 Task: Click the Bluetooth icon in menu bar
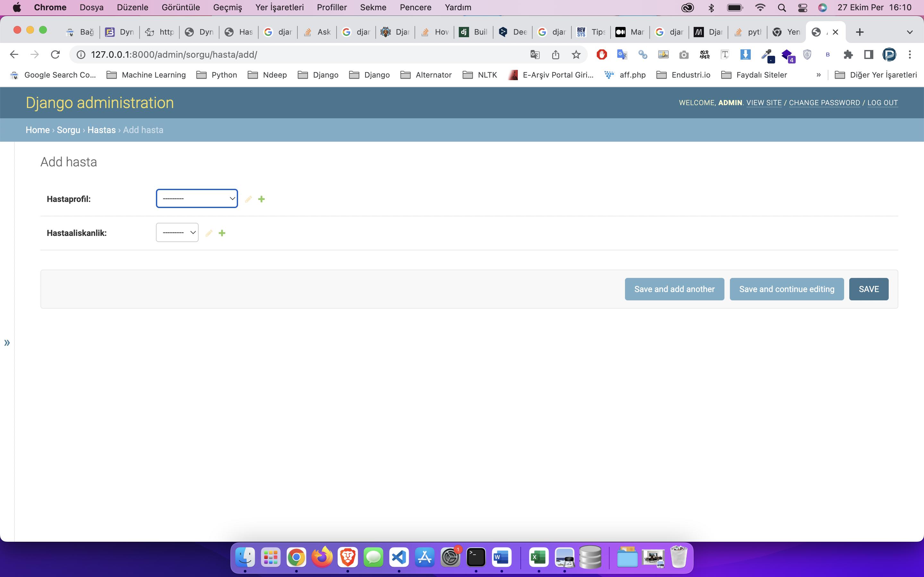pyautogui.click(x=710, y=7)
